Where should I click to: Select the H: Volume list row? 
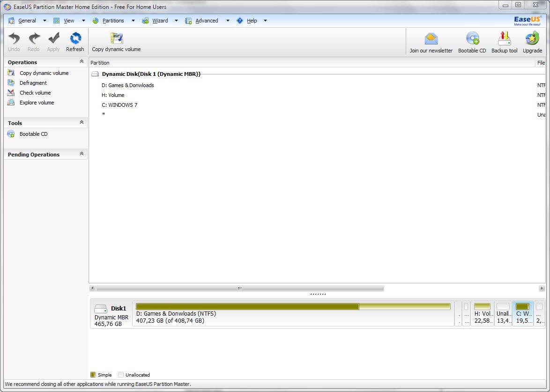[317, 95]
